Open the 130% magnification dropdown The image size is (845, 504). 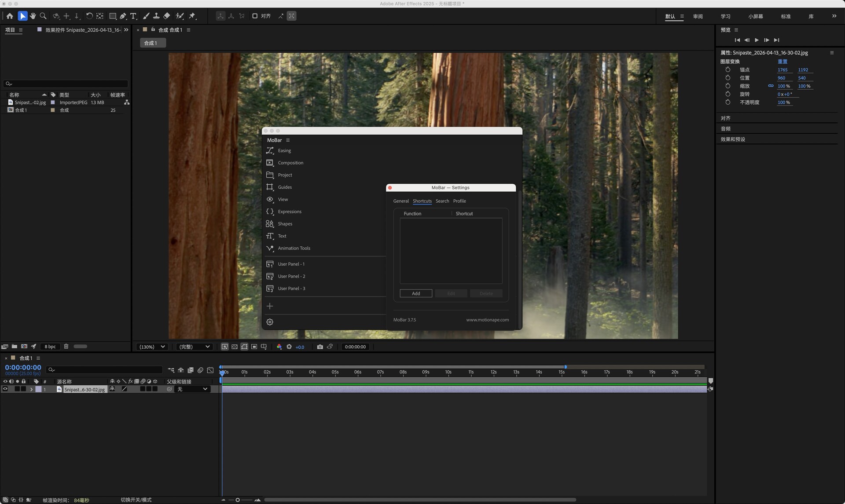click(152, 347)
